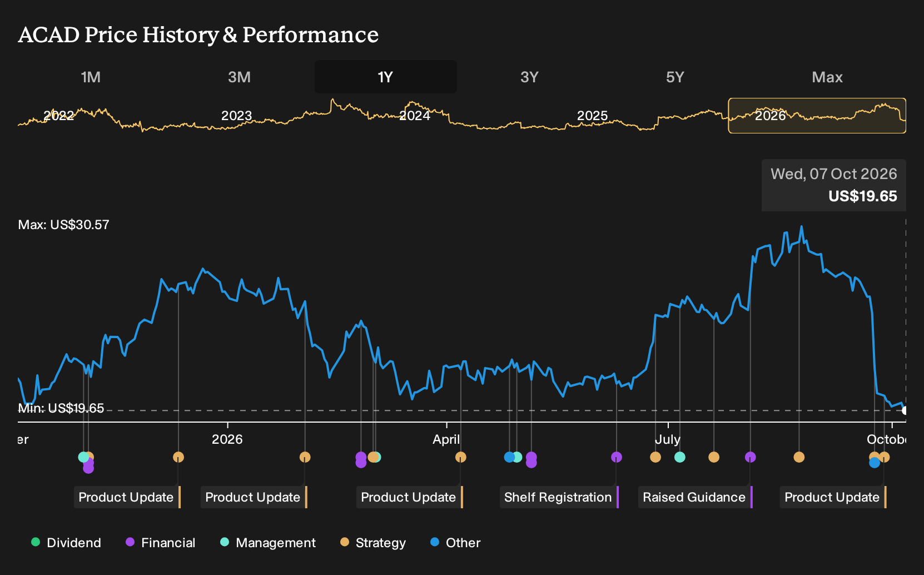Click the orange Strategy marker just left of July

(655, 457)
